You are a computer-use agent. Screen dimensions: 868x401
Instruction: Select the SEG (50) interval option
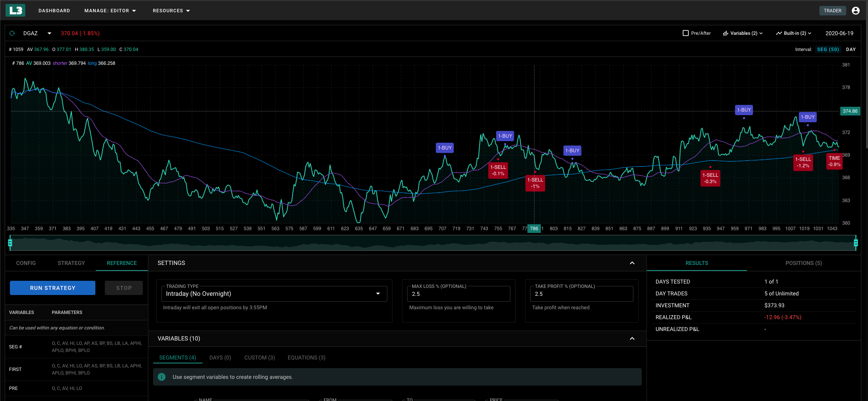click(x=828, y=49)
